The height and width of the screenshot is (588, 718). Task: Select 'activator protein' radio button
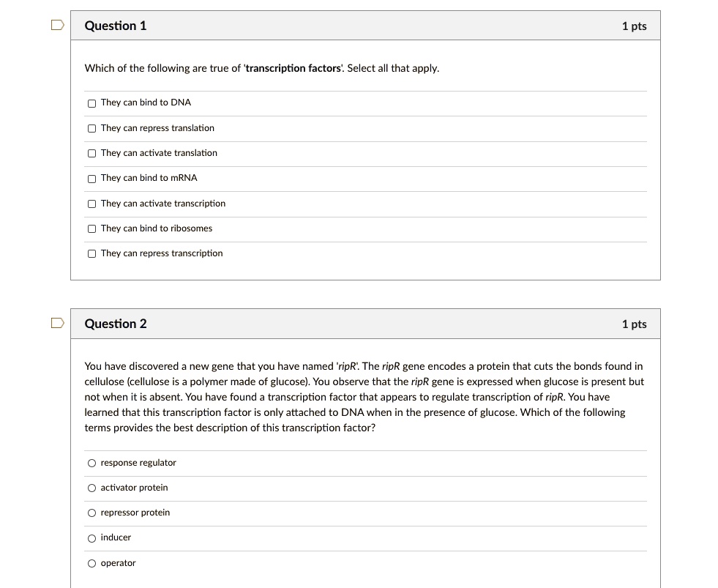(x=91, y=488)
